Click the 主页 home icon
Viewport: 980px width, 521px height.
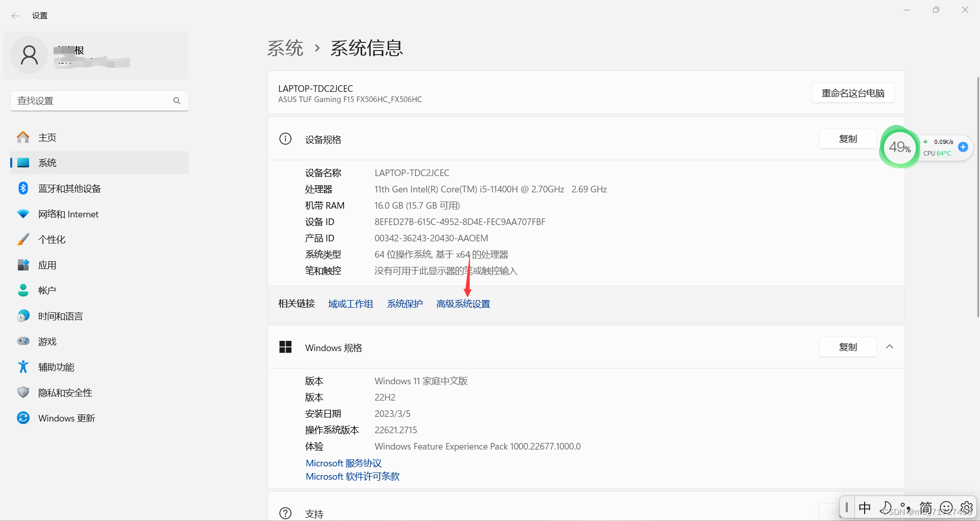[23, 137]
